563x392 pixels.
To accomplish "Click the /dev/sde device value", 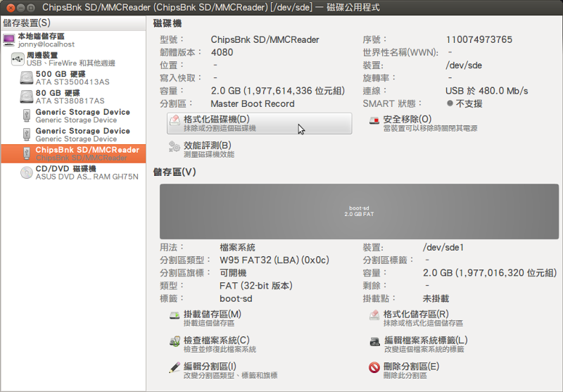I will click(x=464, y=65).
